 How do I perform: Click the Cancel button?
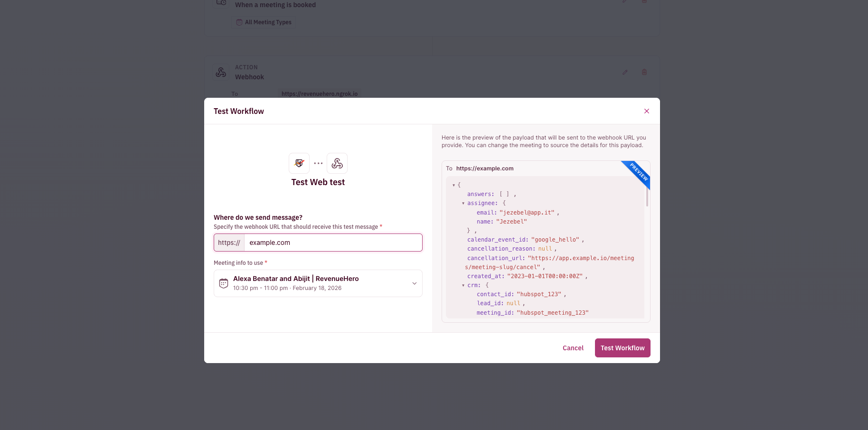tap(573, 348)
